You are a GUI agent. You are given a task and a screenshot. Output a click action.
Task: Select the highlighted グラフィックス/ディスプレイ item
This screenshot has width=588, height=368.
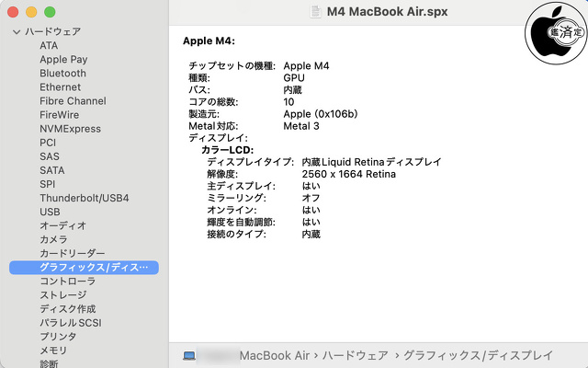point(84,268)
